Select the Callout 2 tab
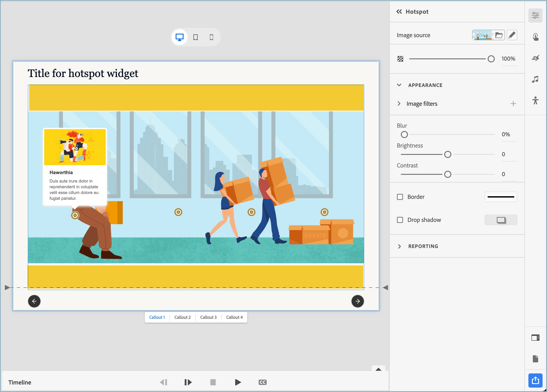The width and height of the screenshot is (547, 392). (x=182, y=317)
